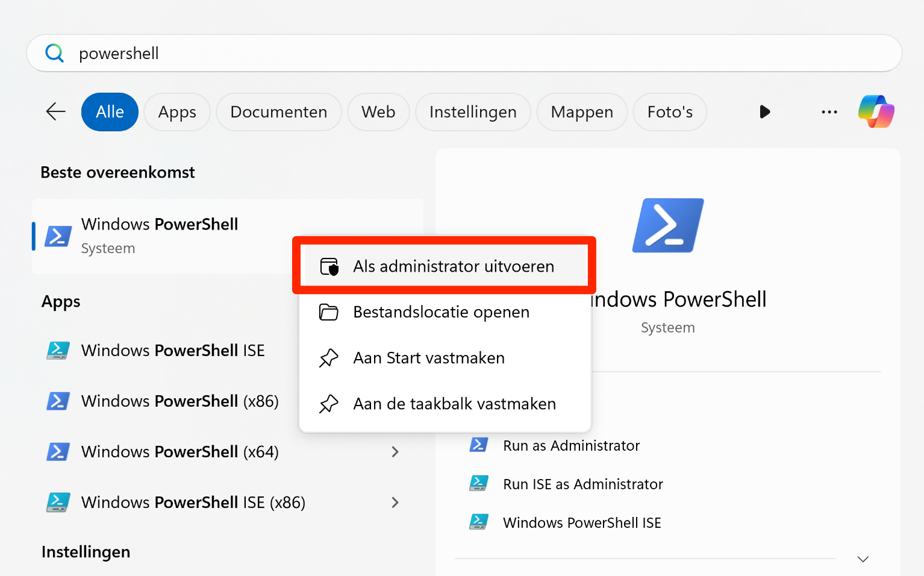924x576 pixels.
Task: Click the Windows PowerShell (x86) icon
Action: pos(58,401)
